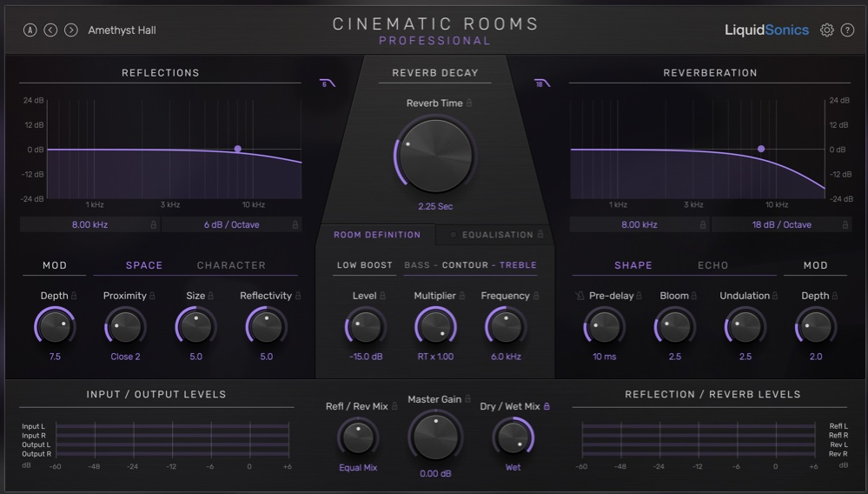
Task: Open the Amethyst Hall preset menu
Action: click(x=122, y=30)
